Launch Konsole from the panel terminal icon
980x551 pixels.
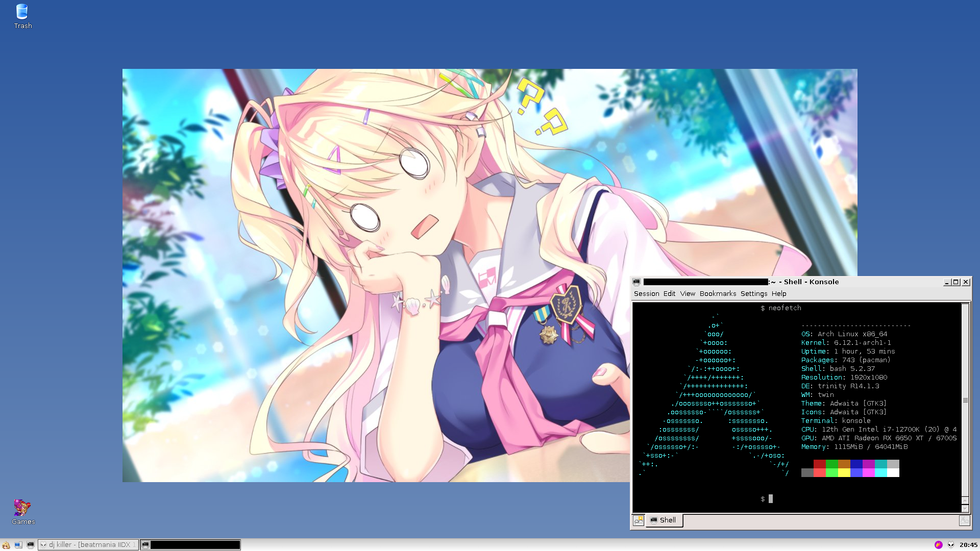[31, 545]
